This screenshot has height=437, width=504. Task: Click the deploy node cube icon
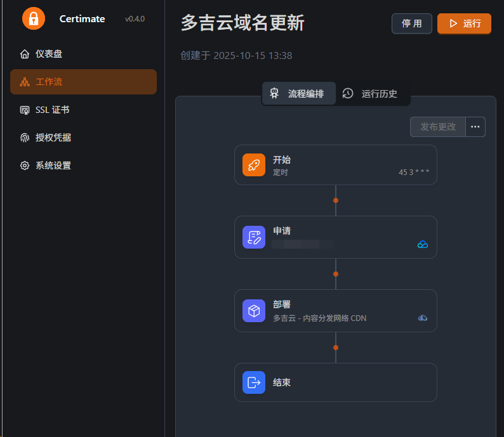coord(254,311)
